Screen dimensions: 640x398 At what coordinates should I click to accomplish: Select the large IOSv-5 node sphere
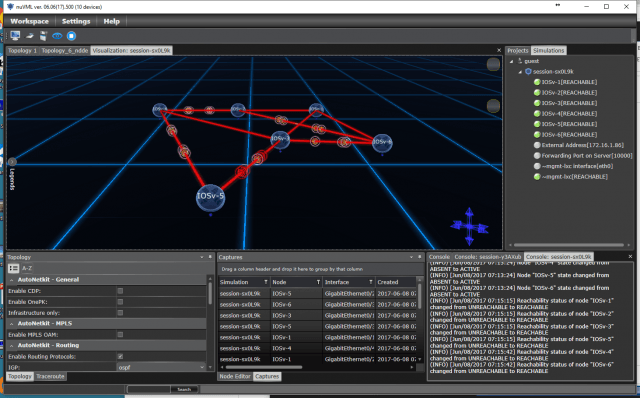point(210,197)
